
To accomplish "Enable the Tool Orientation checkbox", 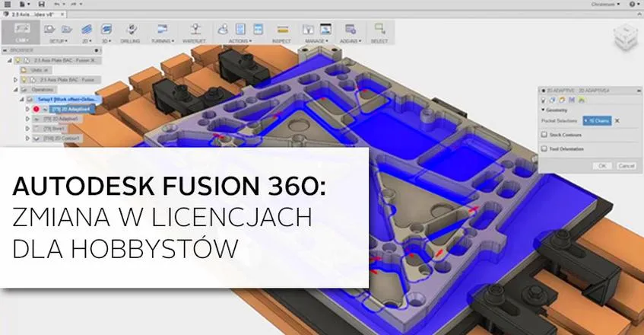I will [544, 148].
